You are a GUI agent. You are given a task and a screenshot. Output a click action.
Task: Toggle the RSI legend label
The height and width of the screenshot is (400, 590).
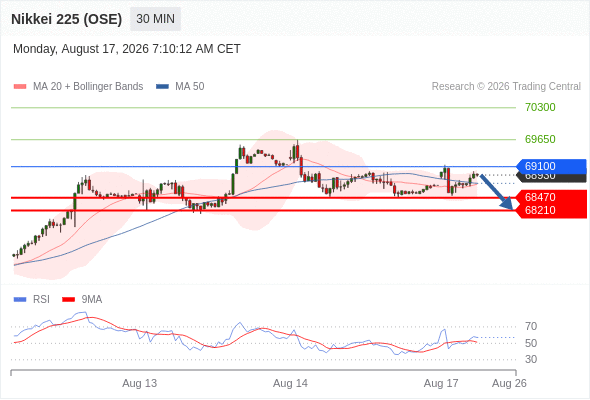coord(41,300)
